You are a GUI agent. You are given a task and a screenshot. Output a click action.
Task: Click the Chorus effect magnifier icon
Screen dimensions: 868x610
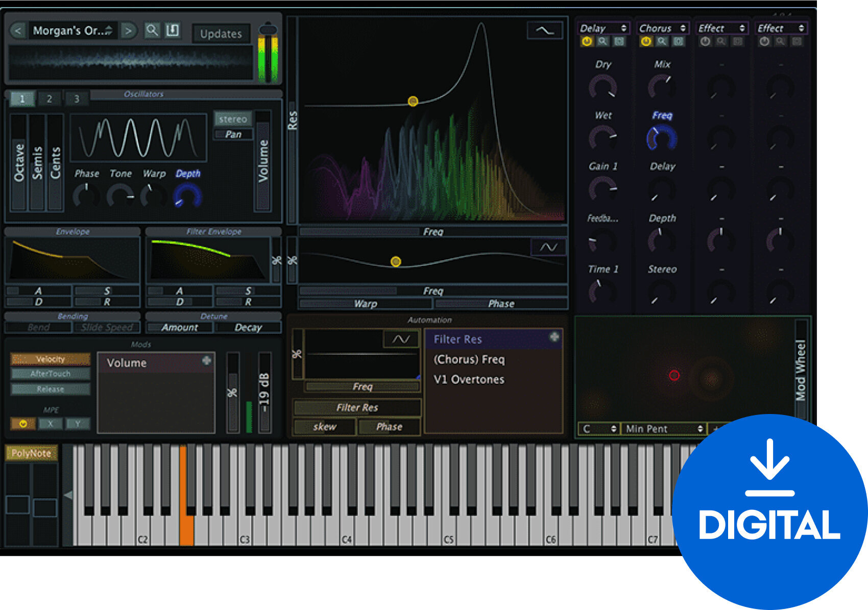tap(662, 42)
